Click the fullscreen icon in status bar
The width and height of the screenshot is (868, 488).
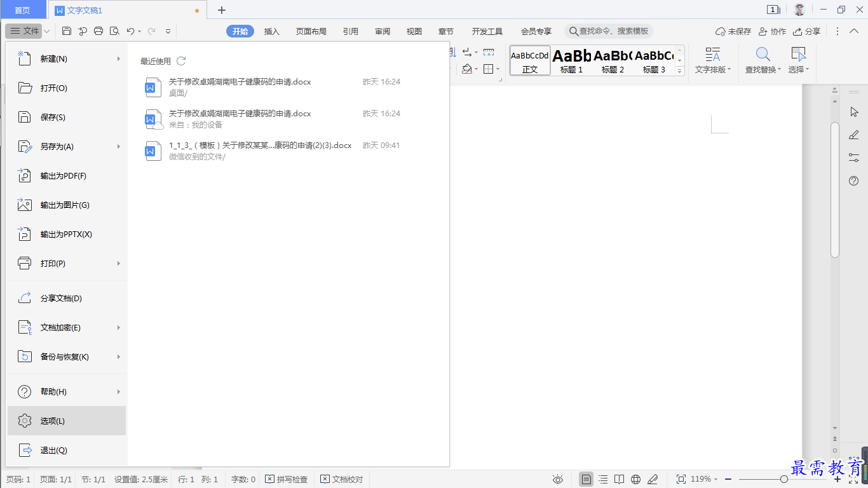coord(853,479)
